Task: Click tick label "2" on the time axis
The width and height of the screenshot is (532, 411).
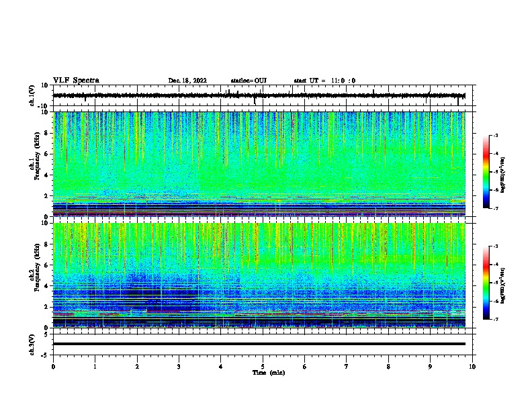Action: pos(137,367)
